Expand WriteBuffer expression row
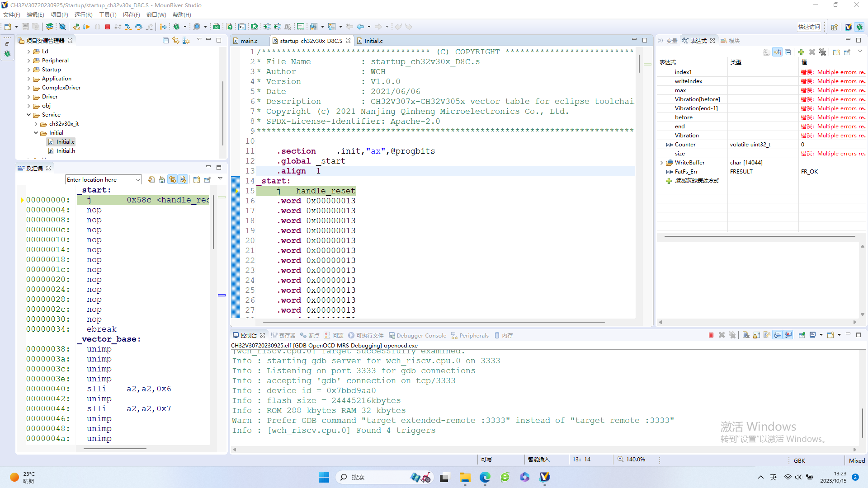868x488 pixels. pos(661,163)
